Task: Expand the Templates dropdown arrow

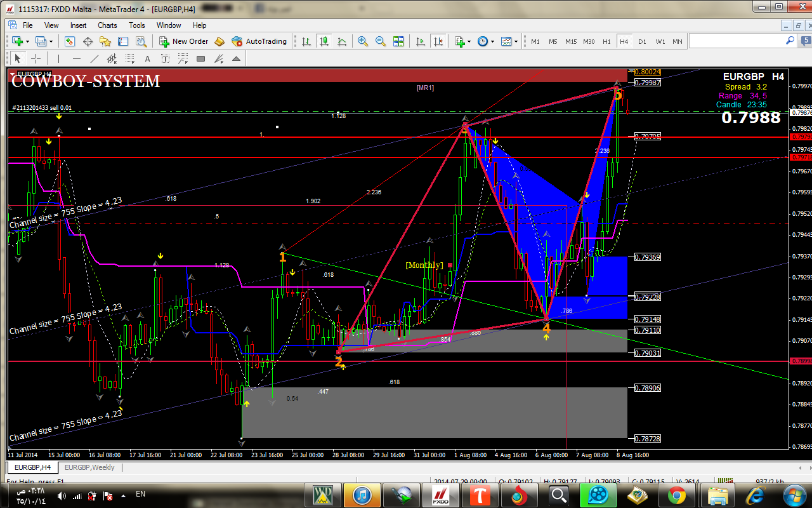Action: click(x=516, y=41)
